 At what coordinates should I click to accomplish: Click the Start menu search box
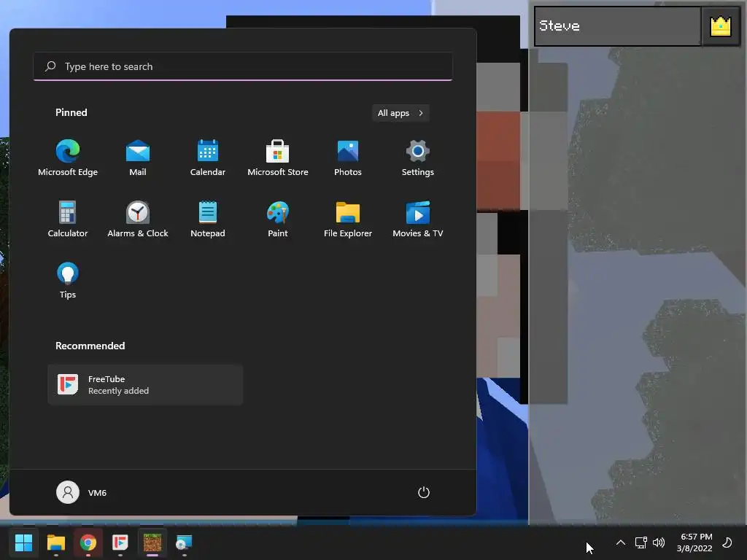pyautogui.click(x=243, y=66)
